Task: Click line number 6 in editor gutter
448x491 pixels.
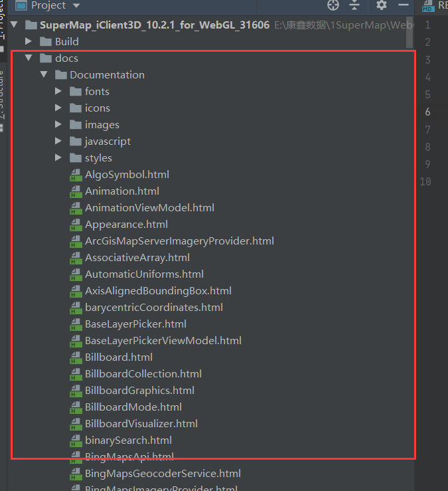Action: click(x=427, y=112)
